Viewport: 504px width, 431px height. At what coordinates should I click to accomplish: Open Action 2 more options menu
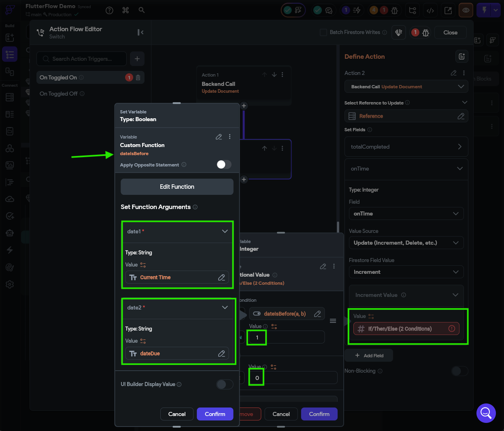coord(464,73)
